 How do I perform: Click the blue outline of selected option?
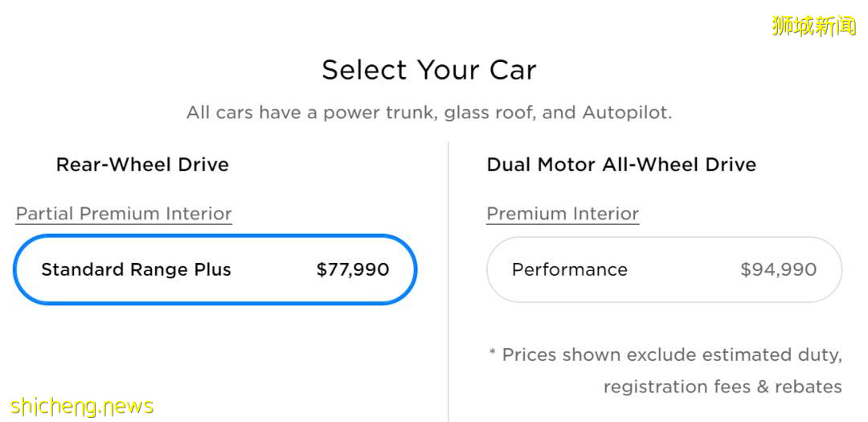[x=215, y=236]
